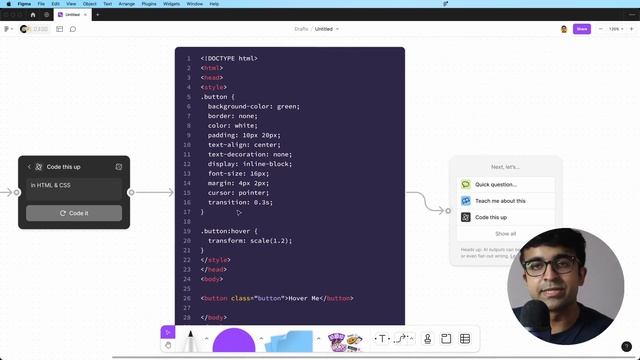Open the View menu
The image size is (640, 360).
71,4
